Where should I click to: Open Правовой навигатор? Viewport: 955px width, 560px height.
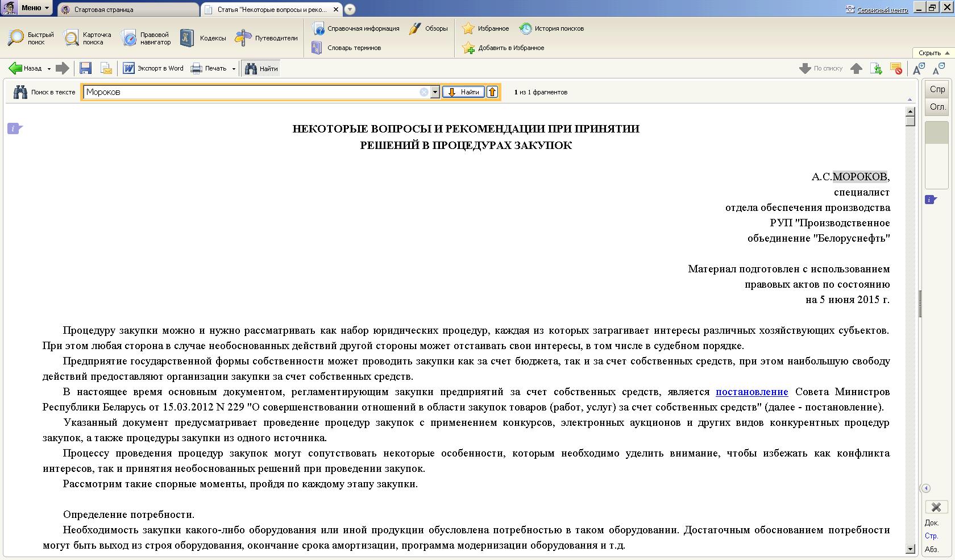pyautogui.click(x=146, y=38)
